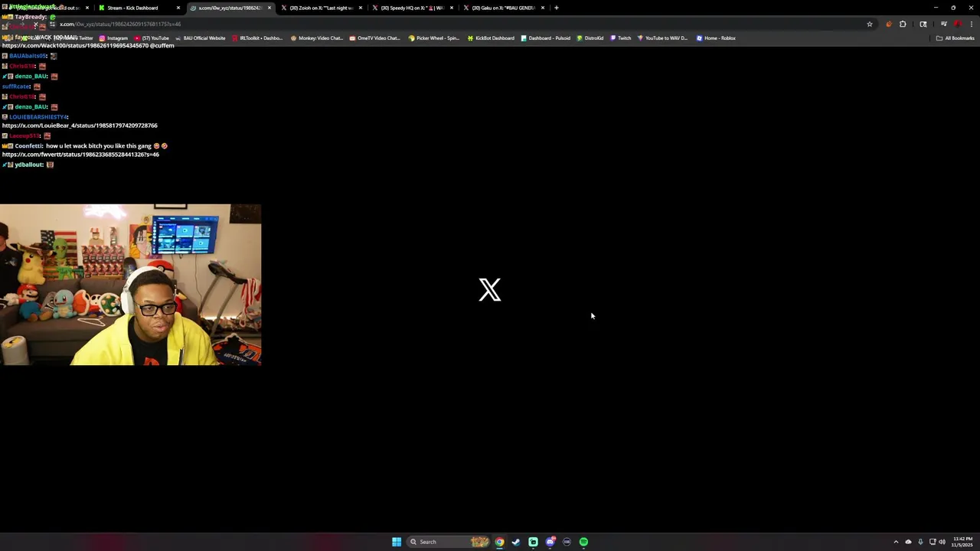Open the All Bookmarks folder
This screenshot has height=551, width=980.
coord(955,37)
